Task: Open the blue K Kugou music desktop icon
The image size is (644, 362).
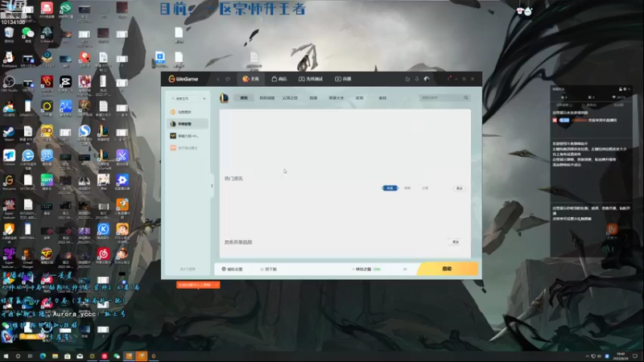Action: (x=103, y=231)
